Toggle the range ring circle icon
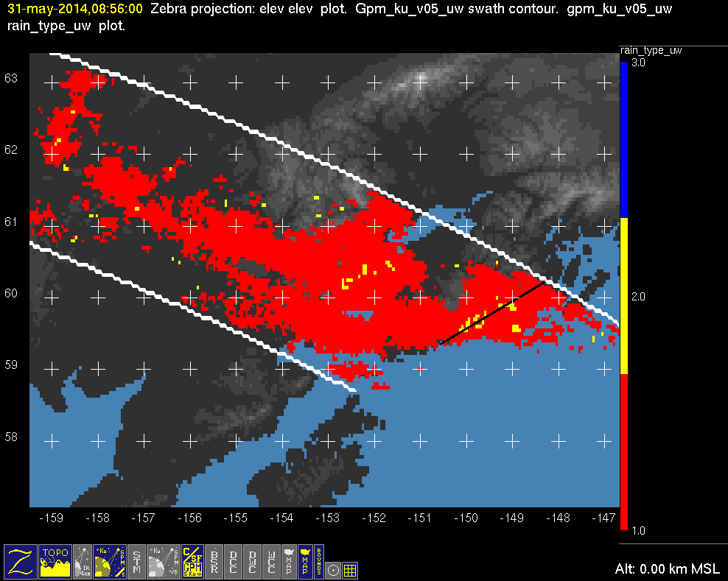Image resolution: width=728 pixels, height=581 pixels. coord(333,570)
